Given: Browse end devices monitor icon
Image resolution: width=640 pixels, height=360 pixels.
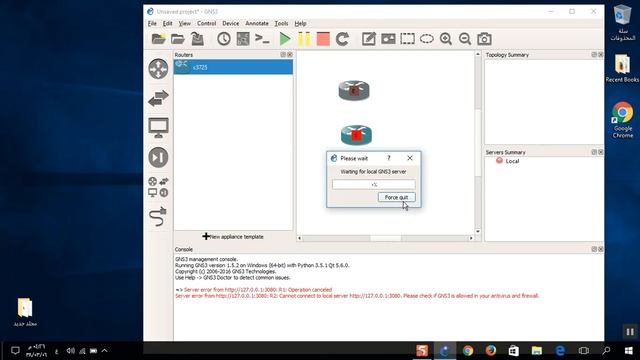Looking at the screenshot, I should pyautogui.click(x=158, y=128).
